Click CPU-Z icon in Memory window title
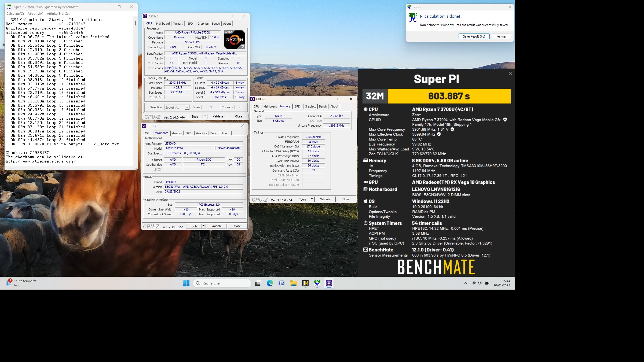Image resolution: width=644 pixels, height=362 pixels. (x=253, y=99)
